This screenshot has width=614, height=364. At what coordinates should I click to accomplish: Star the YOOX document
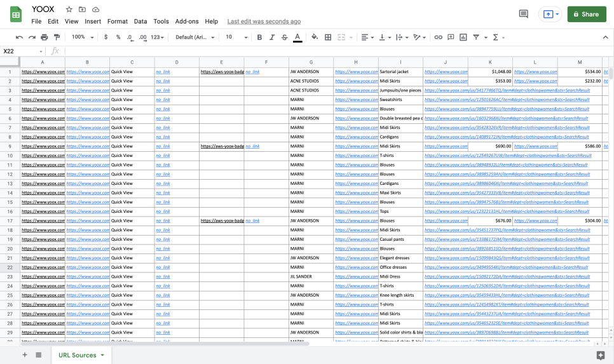click(69, 10)
